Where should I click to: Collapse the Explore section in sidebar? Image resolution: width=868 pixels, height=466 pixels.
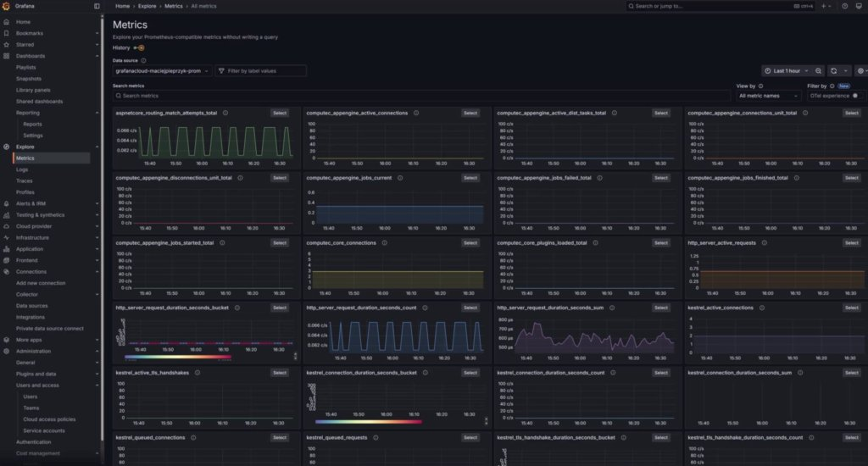pyautogui.click(x=97, y=147)
